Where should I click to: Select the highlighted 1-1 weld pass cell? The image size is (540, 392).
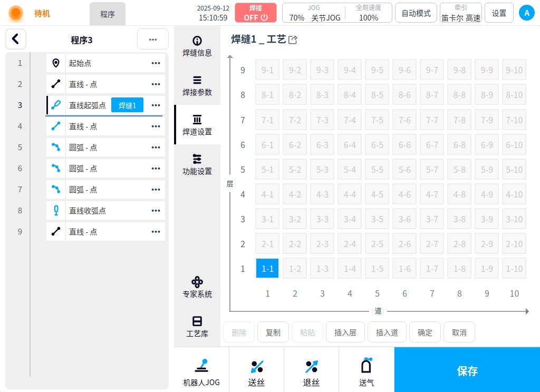click(x=268, y=268)
